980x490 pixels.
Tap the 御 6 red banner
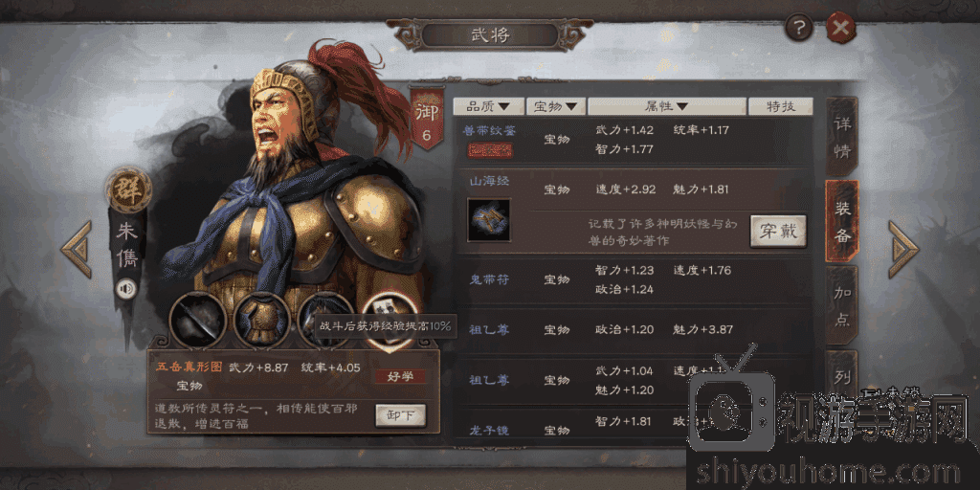(x=427, y=119)
